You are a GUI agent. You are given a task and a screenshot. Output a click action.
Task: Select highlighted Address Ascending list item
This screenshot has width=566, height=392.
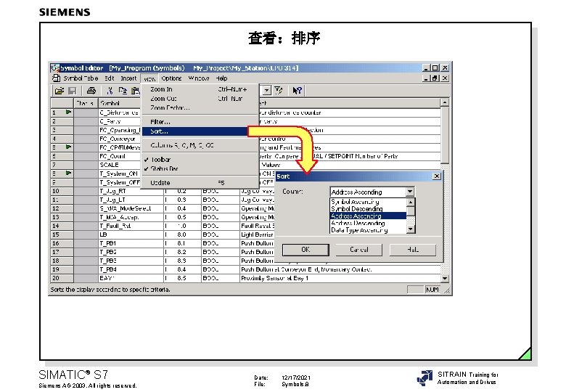coord(368,216)
